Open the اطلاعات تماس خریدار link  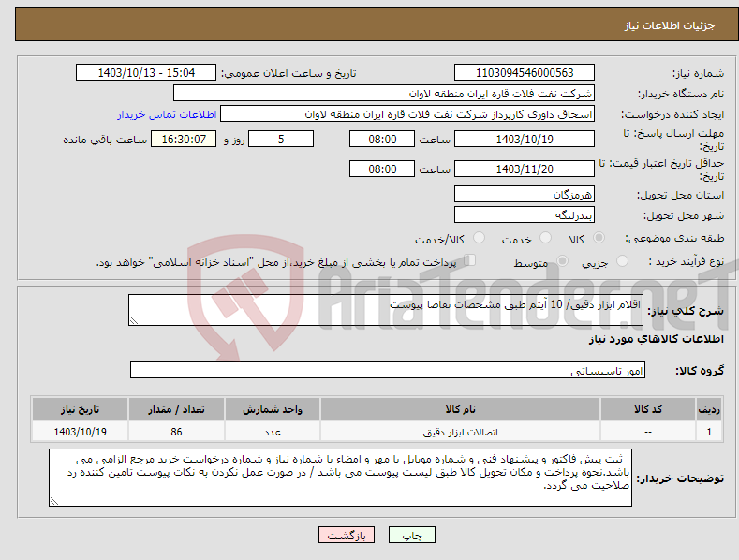(167, 114)
